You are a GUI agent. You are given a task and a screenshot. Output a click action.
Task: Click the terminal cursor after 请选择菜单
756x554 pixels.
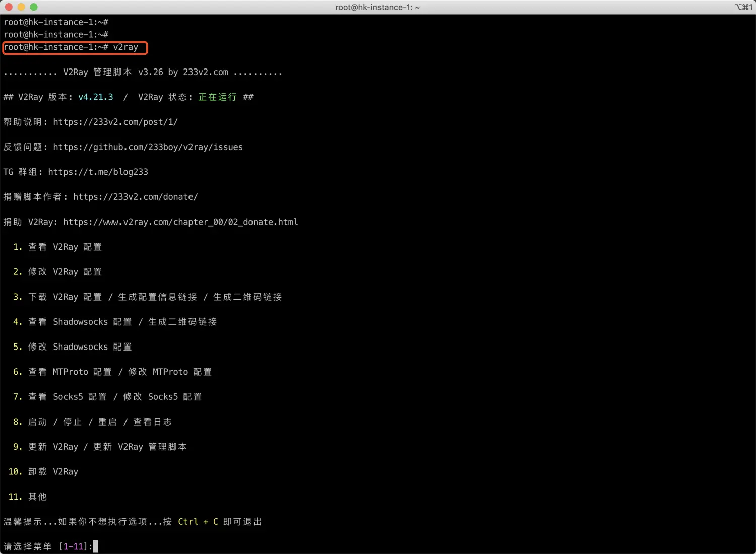coord(96,547)
